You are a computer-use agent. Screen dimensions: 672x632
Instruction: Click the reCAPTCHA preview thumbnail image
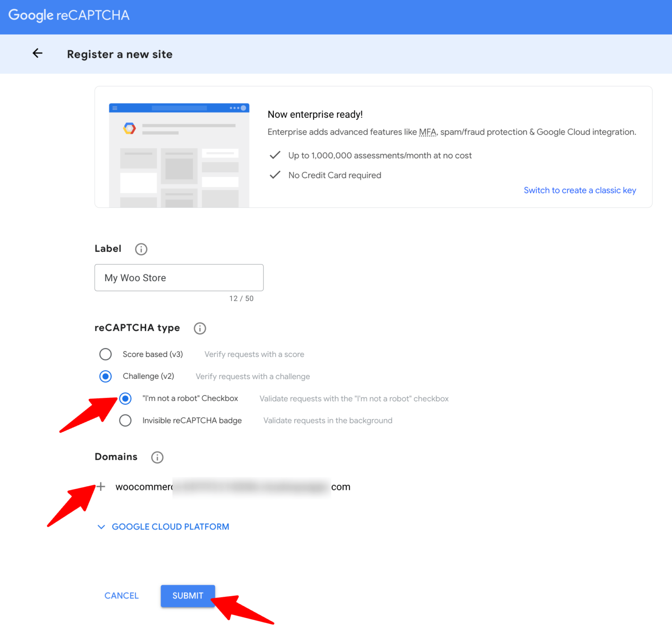[x=178, y=154]
